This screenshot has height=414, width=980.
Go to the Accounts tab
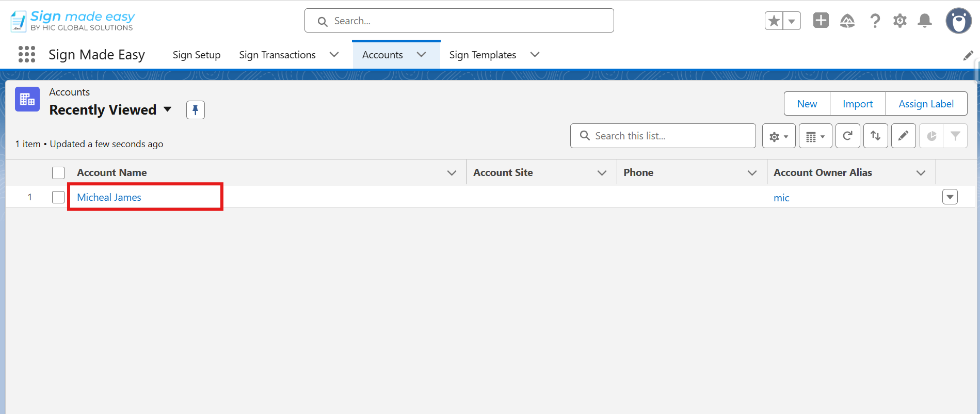click(382, 55)
